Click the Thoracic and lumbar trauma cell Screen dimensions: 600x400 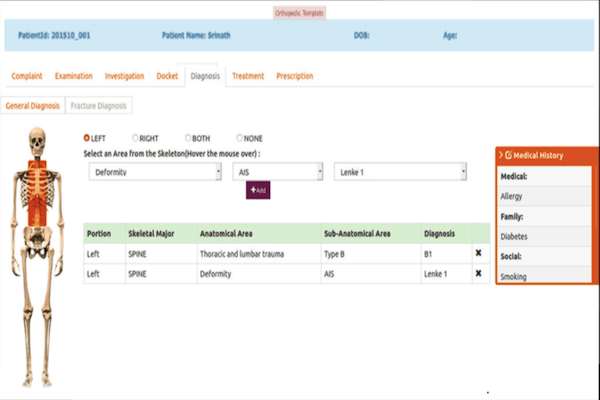coord(259,254)
